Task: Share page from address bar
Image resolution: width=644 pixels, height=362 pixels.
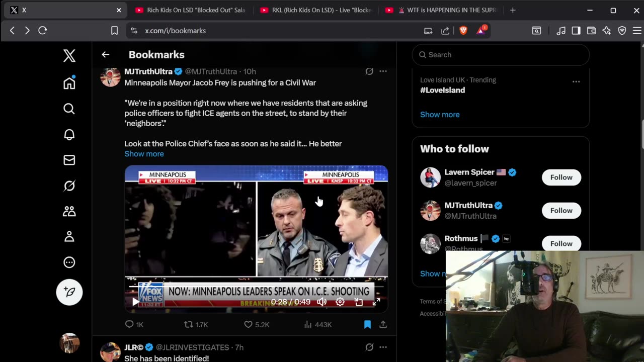Action: point(445,31)
